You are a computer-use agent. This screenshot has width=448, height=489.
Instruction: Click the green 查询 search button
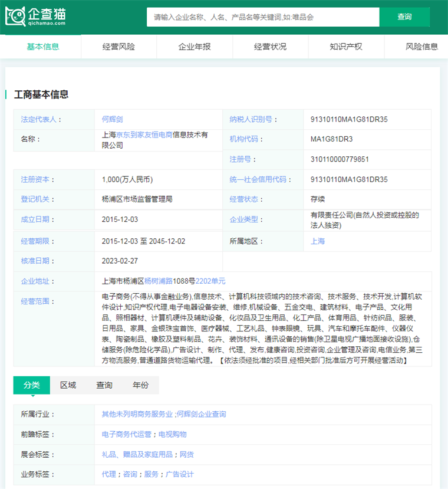(404, 17)
